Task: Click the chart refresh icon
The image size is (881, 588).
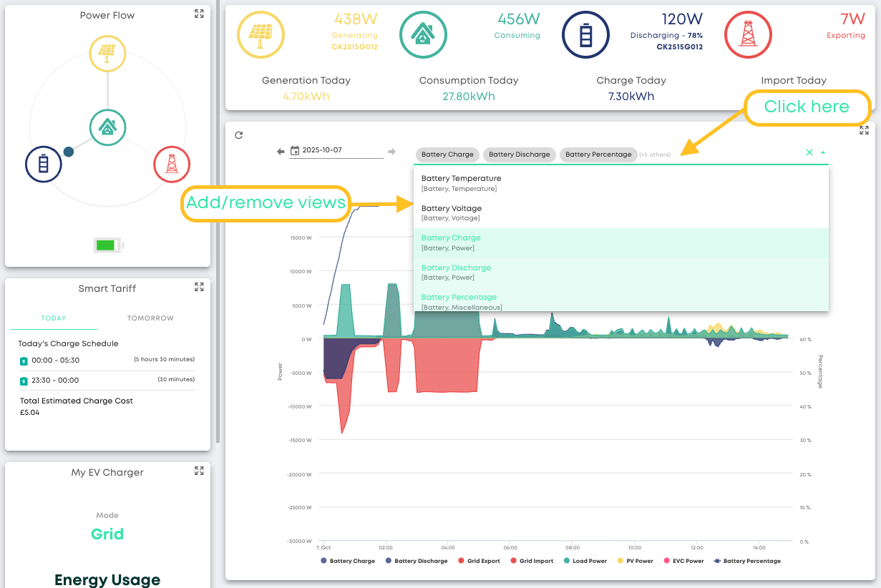Action: click(x=239, y=135)
